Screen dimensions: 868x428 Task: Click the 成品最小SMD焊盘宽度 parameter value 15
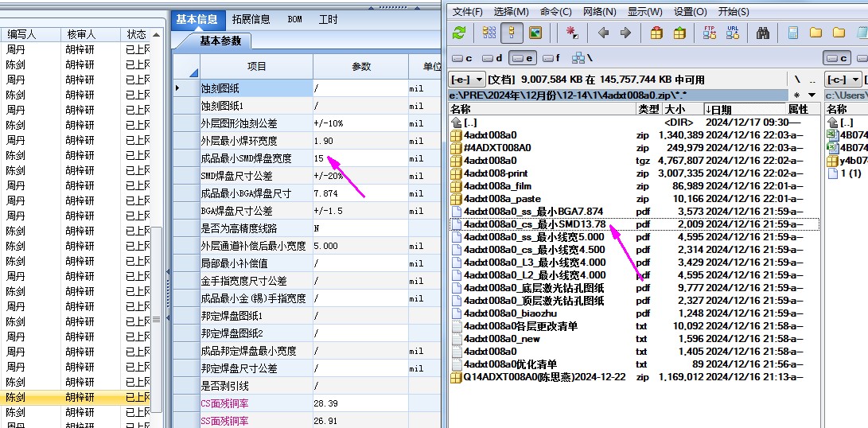(360, 158)
